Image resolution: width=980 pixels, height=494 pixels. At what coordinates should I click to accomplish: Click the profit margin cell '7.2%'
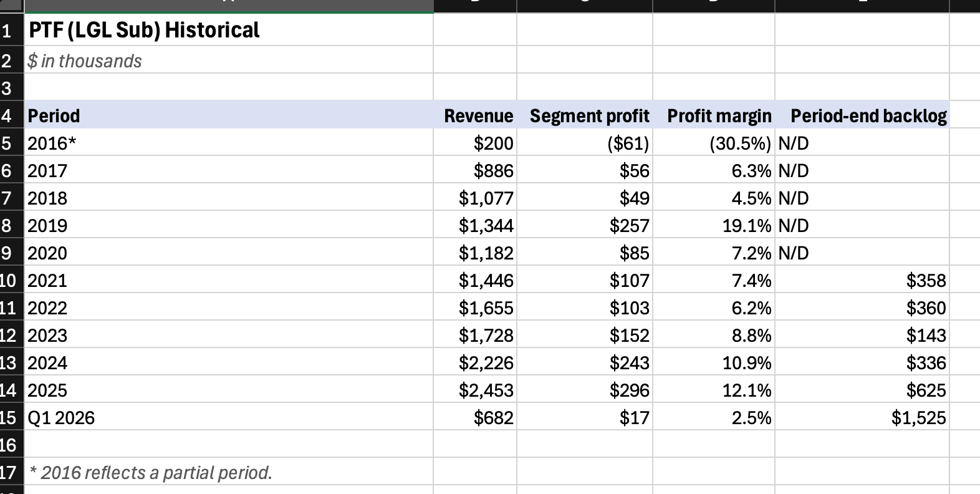click(714, 253)
